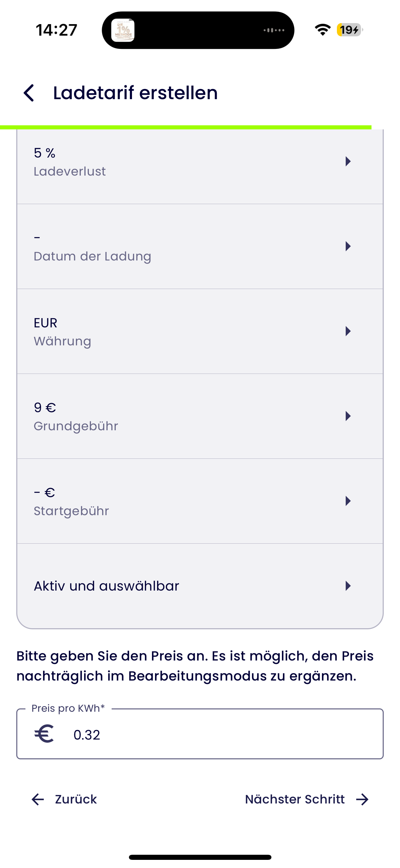400x868 pixels.
Task: Expand the Datum der Ladung arrow
Action: (348, 246)
